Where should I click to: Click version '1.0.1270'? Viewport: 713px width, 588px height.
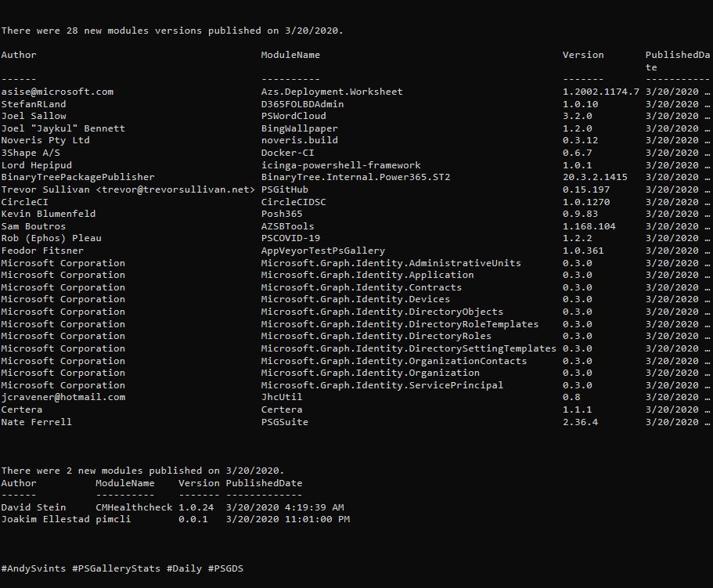tap(586, 202)
